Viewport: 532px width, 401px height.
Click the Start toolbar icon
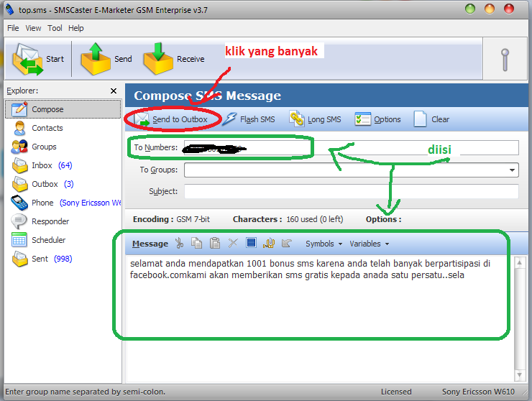[x=28, y=59]
